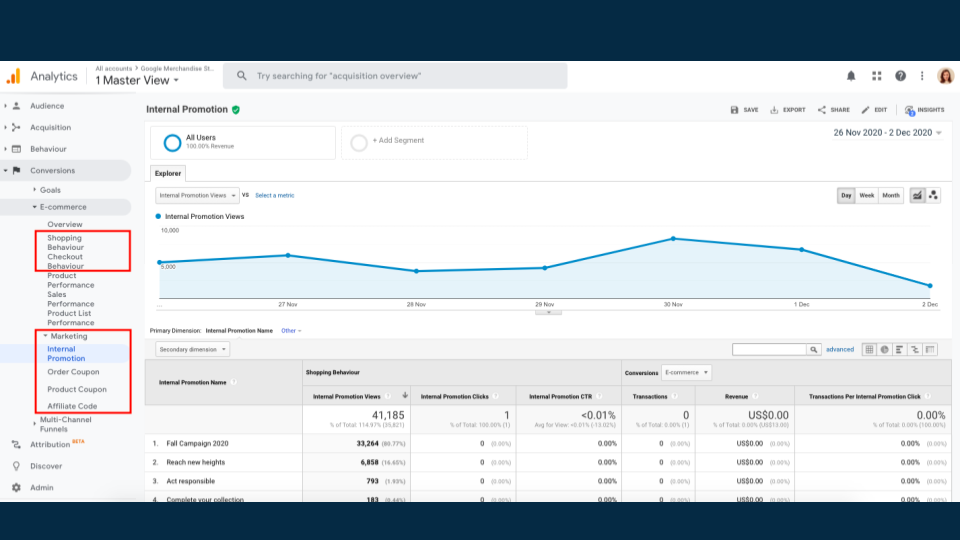Open the Order Coupon report
Screen dimensions: 960x540
tap(73, 372)
